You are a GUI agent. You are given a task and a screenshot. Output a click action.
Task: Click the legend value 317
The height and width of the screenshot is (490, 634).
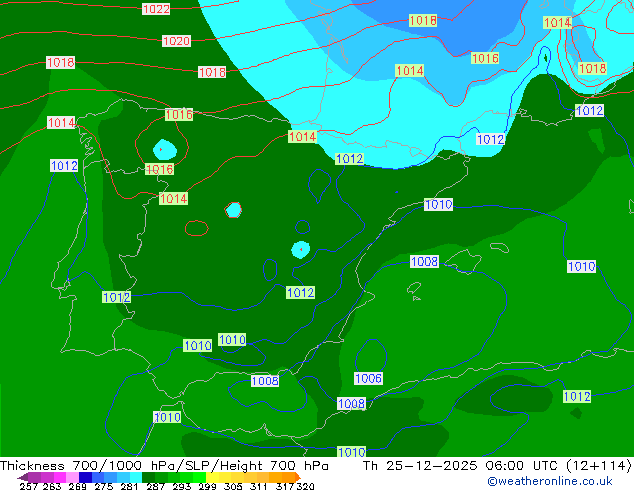[x=285, y=486]
